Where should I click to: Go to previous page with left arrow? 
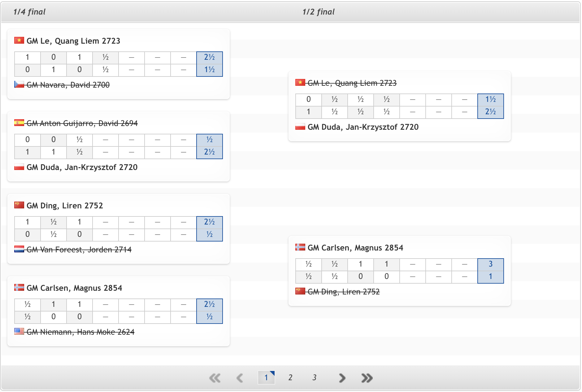240,378
